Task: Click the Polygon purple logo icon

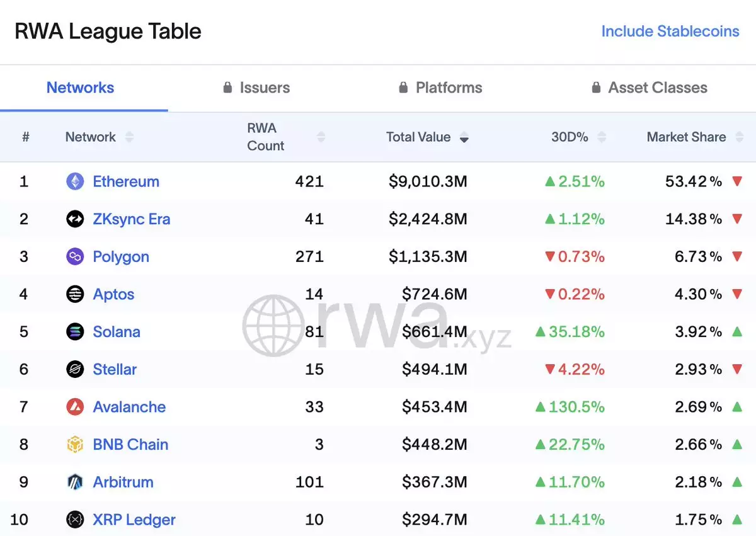Action: point(75,256)
